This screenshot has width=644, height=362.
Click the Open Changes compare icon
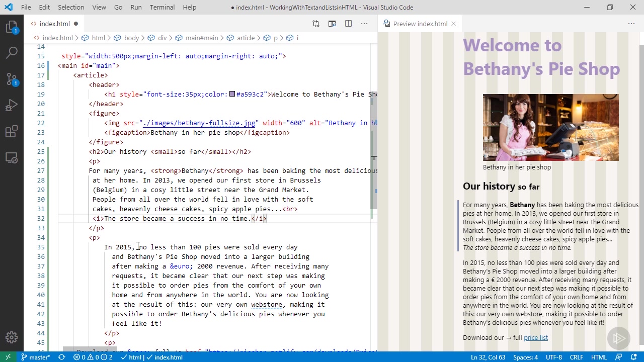coord(316,24)
